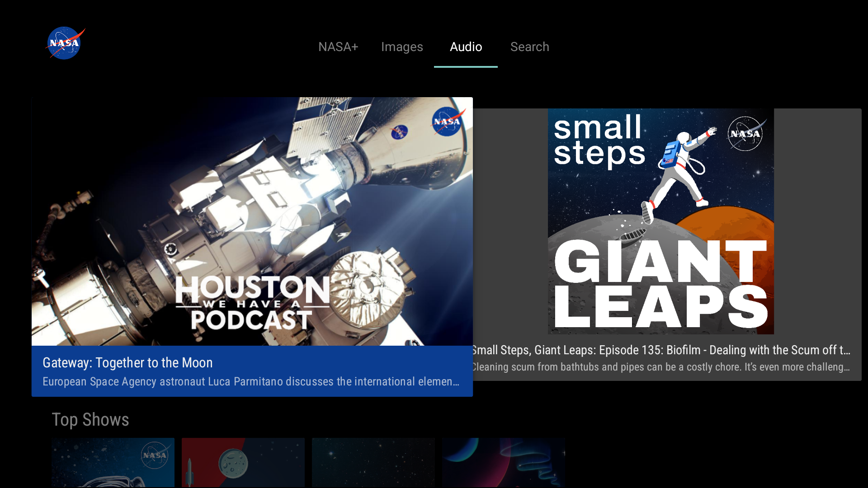Click NASA meatball badge on Houston podcast cover
868x488 pixels.
coord(447,122)
